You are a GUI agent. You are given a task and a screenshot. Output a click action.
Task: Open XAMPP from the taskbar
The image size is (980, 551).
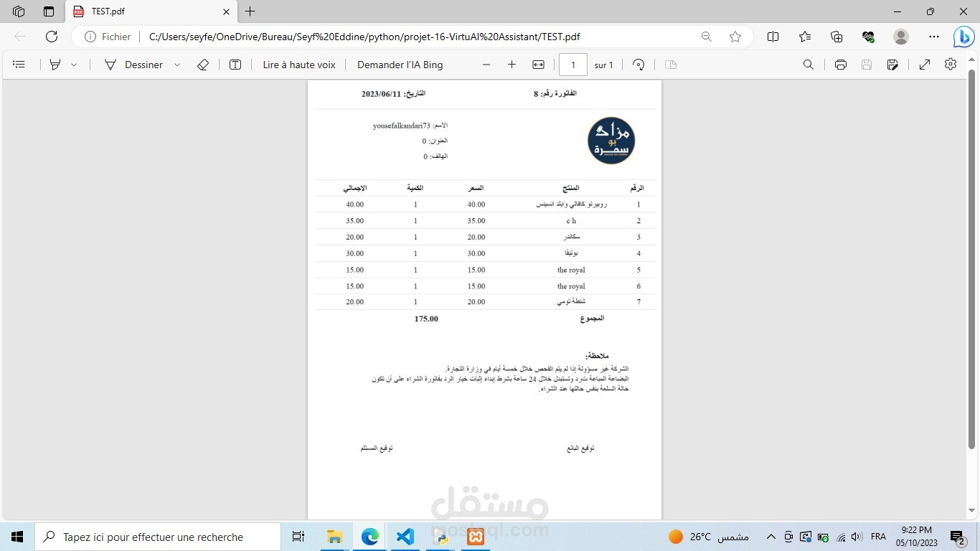pos(476,537)
